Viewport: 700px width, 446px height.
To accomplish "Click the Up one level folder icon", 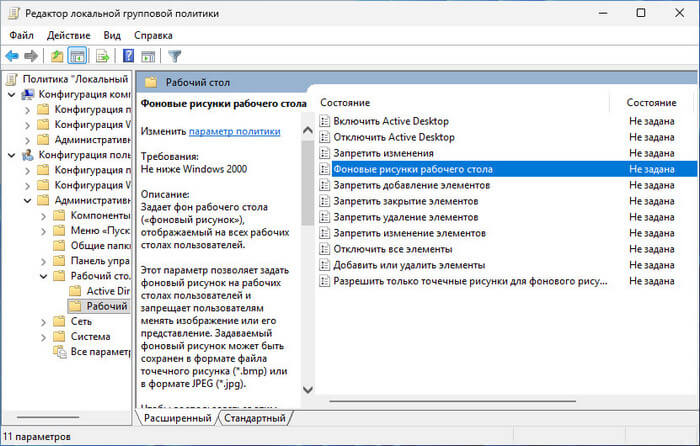I will tap(58, 56).
